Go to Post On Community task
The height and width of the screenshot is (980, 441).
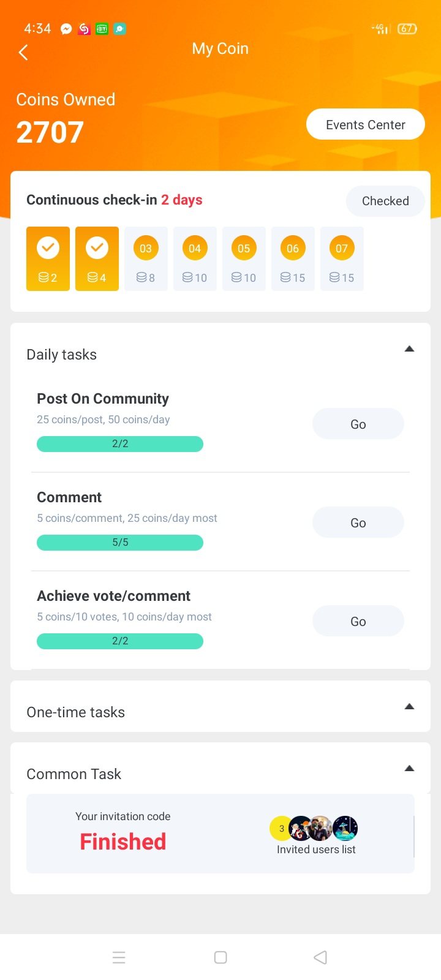coord(358,424)
